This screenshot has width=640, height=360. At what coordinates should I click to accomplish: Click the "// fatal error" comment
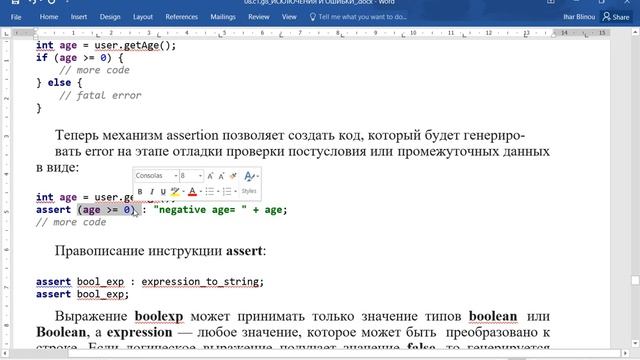100,96
